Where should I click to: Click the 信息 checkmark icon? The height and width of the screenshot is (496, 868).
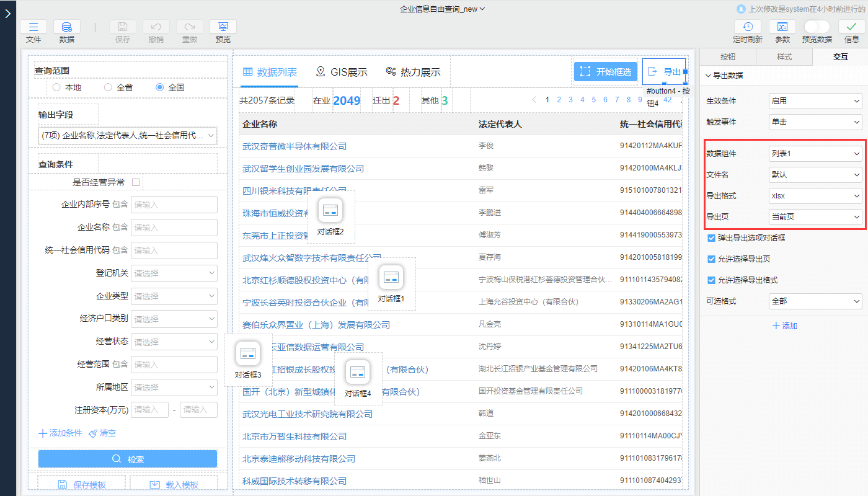(x=851, y=27)
